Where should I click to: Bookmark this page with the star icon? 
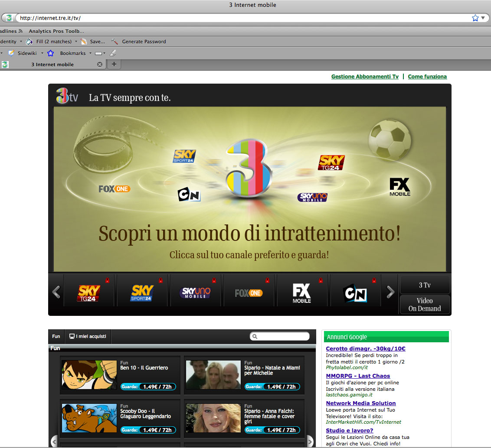pos(475,18)
